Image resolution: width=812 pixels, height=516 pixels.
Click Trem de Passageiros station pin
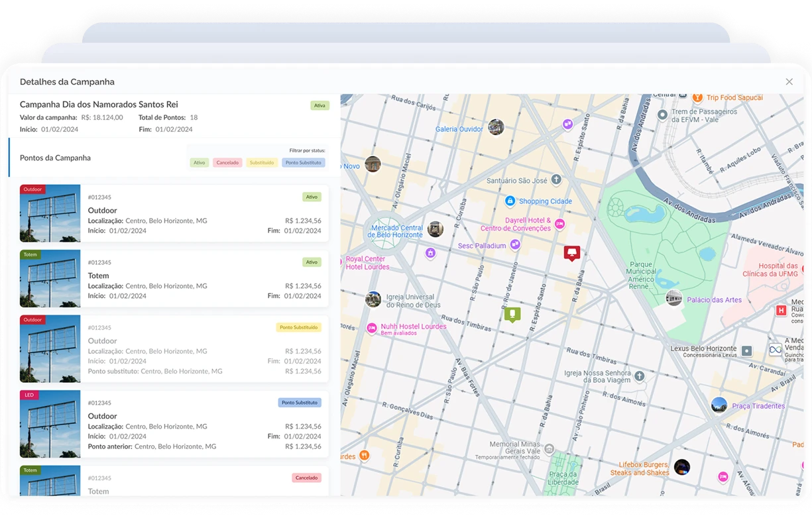point(662,115)
